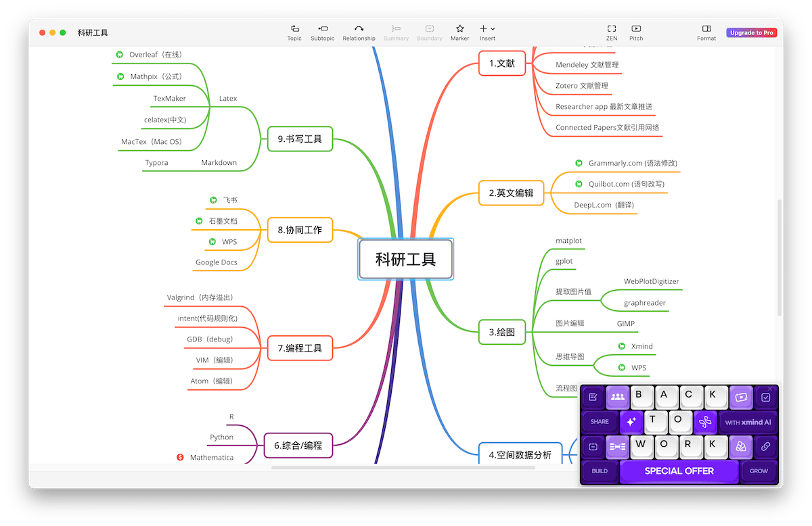Screen dimensions: 812x526
Task: Select the Typora subtopic
Action: tap(156, 163)
